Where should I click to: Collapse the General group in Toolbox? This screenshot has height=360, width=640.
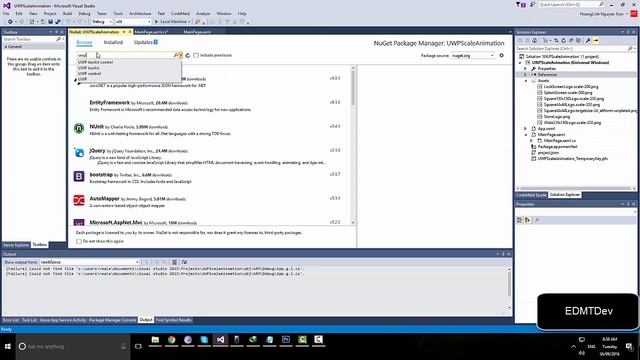pos(6,47)
